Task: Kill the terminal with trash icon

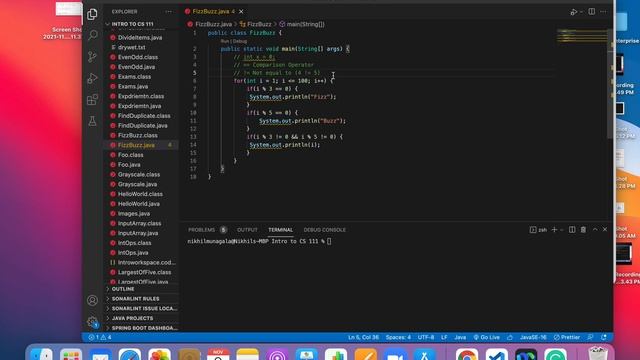Action: click(x=583, y=230)
